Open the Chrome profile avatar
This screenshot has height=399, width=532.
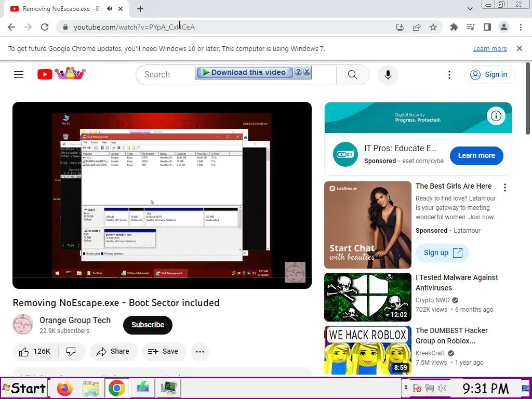(504, 27)
